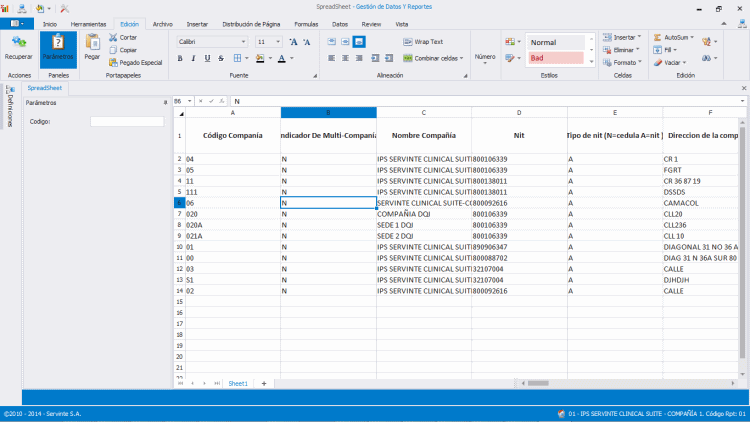
Task: Toggle italic formatting
Action: (194, 59)
